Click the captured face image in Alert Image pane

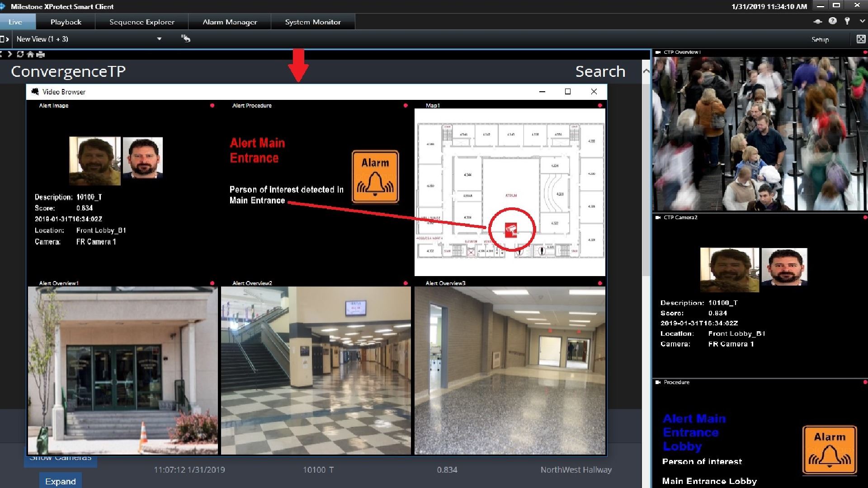[95, 161]
